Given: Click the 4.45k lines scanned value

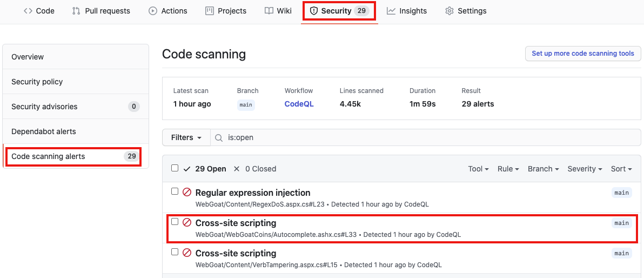Looking at the screenshot, I should pyautogui.click(x=350, y=104).
